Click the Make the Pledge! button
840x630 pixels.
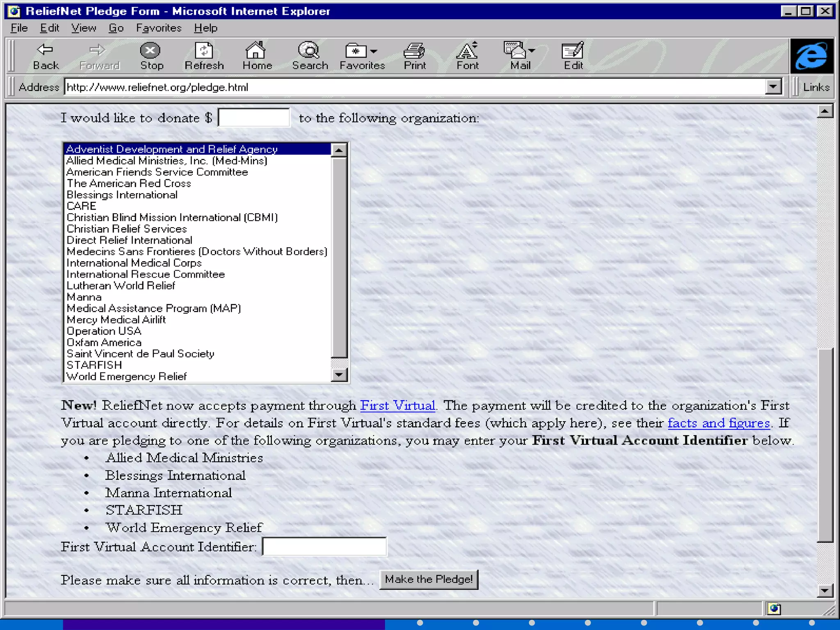(429, 579)
